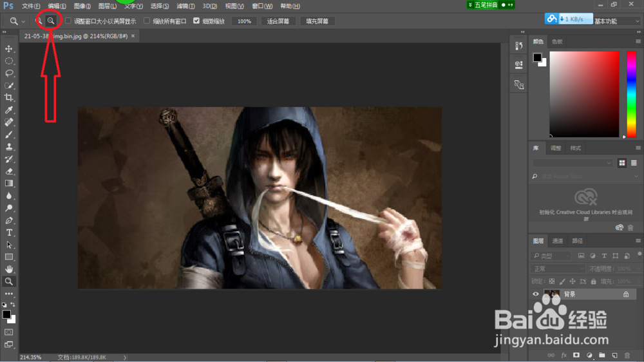Image resolution: width=644 pixels, height=362 pixels.
Task: Select the Pen tool
Action: point(8,221)
